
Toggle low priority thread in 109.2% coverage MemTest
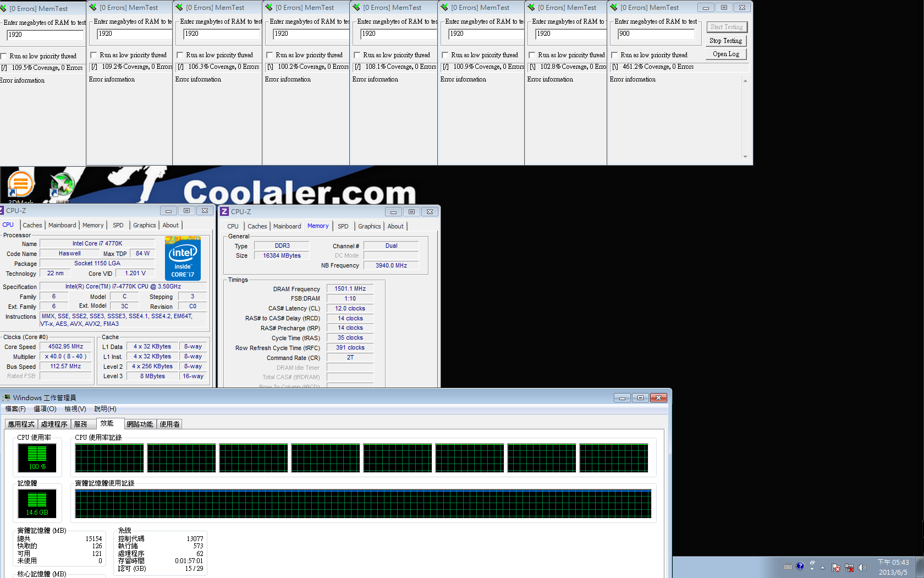click(94, 55)
